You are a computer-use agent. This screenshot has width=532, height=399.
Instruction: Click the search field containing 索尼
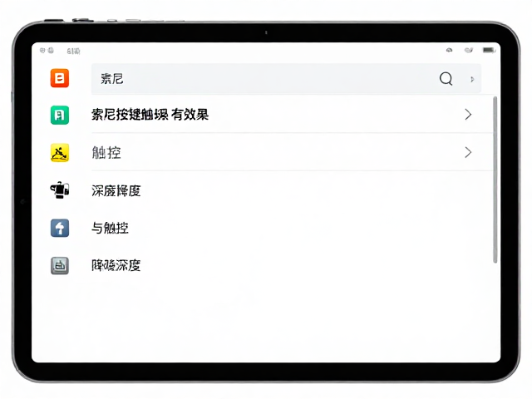[286, 79]
